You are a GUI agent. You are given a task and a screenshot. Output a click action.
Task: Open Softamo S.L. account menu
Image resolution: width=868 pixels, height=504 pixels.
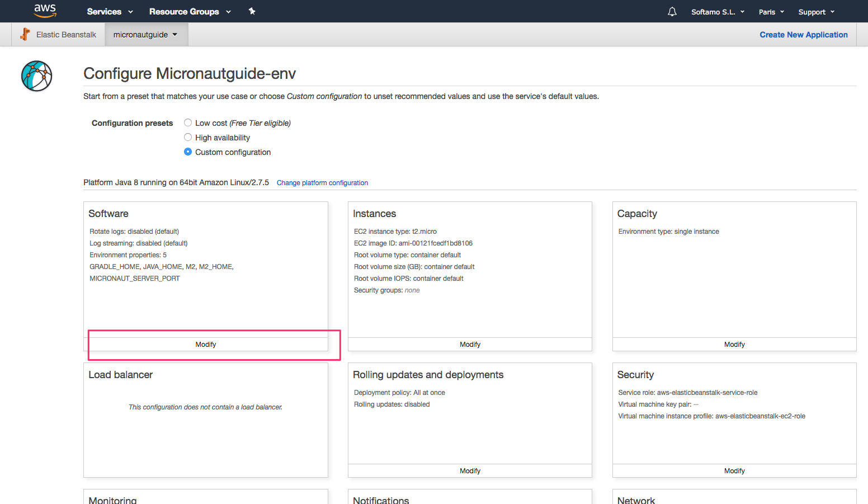718,12
